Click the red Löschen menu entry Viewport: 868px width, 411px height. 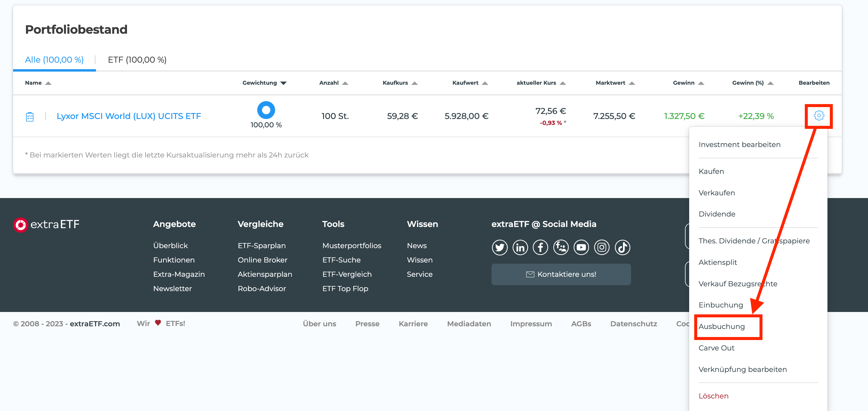point(713,396)
